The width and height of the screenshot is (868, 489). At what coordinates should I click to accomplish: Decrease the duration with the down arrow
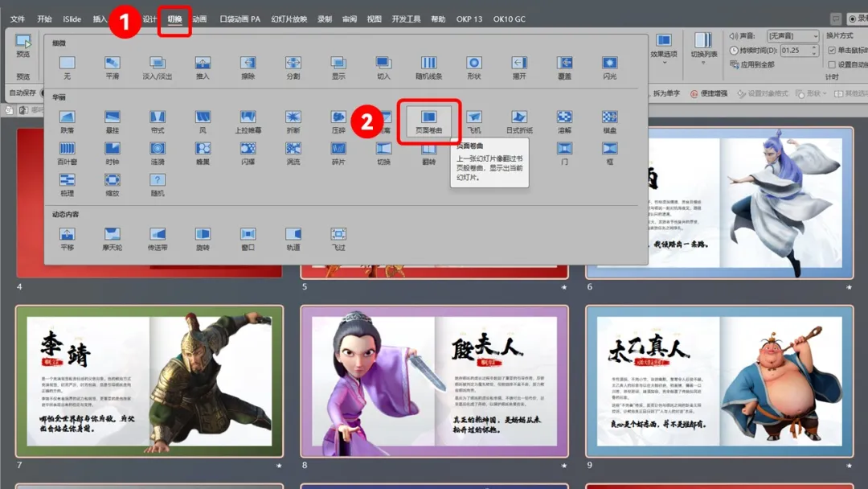[814, 53]
